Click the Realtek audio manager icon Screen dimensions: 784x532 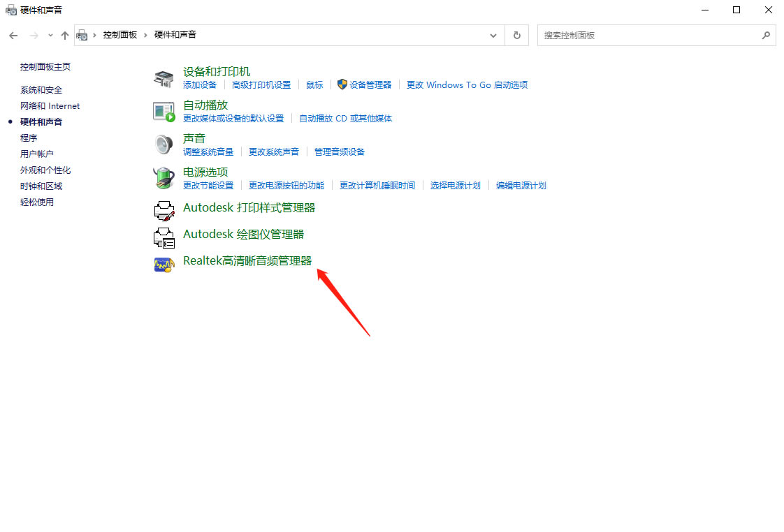point(164,265)
